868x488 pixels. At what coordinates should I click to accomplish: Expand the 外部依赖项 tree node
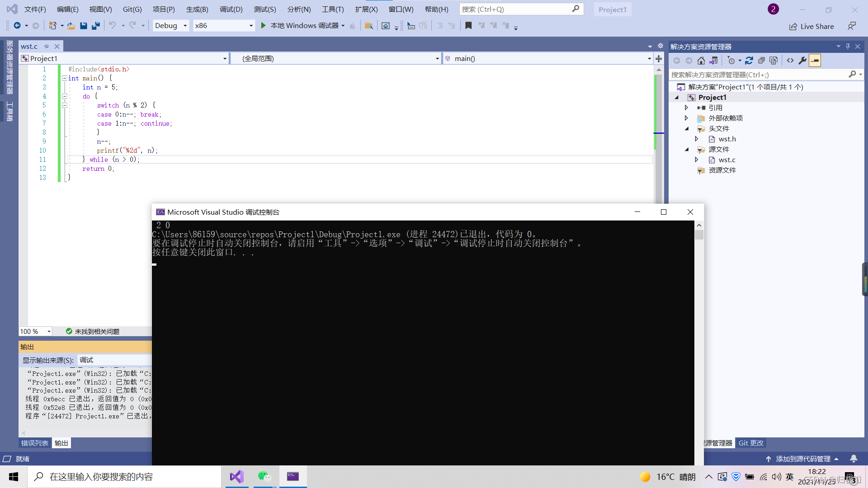(686, 118)
